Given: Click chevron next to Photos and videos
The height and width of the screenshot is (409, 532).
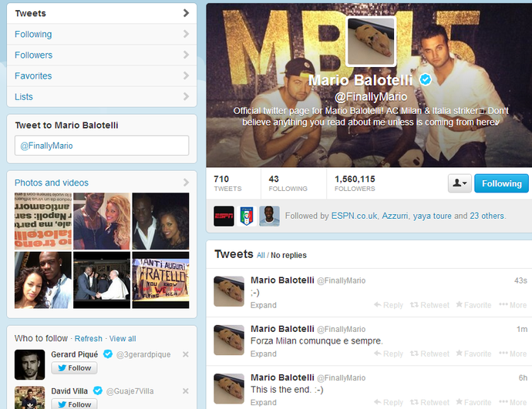Looking at the screenshot, I should (x=186, y=183).
